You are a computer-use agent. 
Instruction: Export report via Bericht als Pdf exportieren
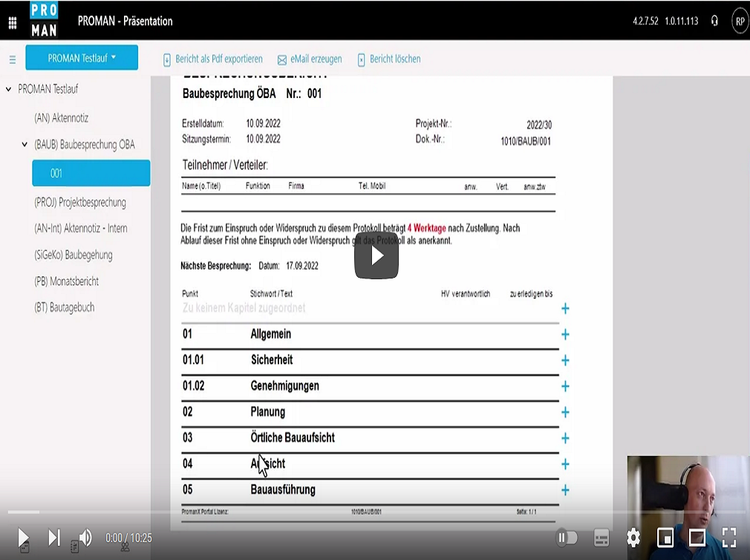pos(213,59)
